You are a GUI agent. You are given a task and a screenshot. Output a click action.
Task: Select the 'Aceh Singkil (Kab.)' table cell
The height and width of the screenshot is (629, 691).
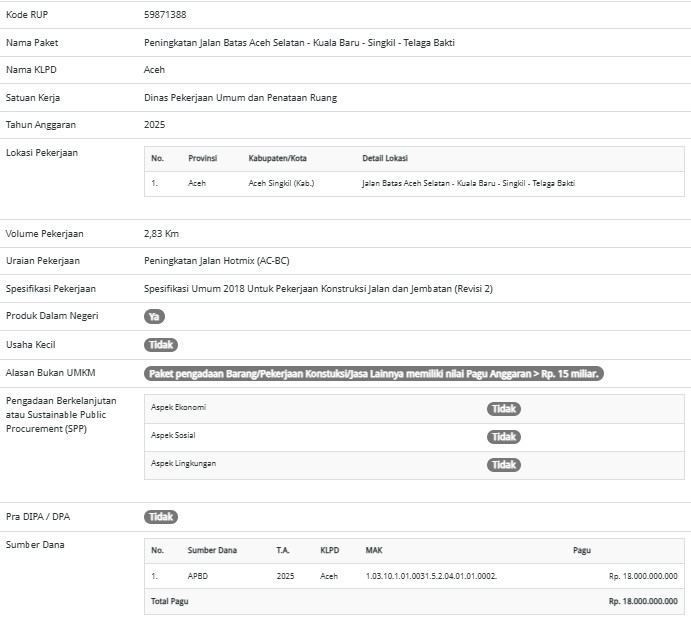[281, 183]
